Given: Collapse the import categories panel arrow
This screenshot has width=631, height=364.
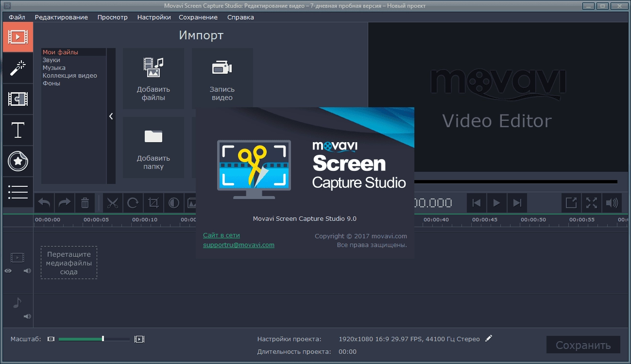Looking at the screenshot, I should pos(111,116).
